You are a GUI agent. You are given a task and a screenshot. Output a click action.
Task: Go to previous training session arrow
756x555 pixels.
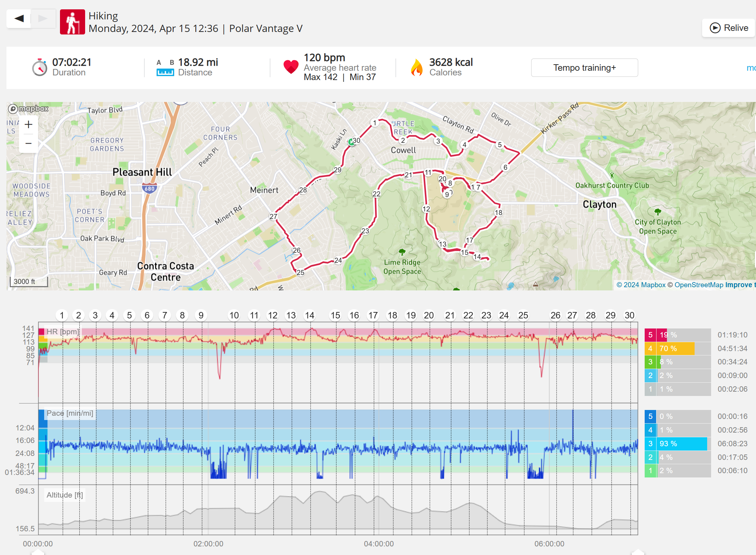[19, 18]
